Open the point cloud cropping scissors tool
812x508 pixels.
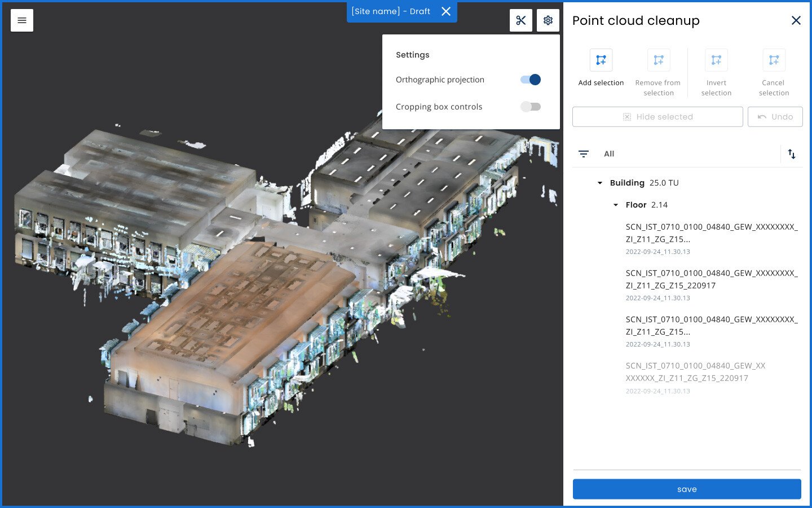point(520,20)
